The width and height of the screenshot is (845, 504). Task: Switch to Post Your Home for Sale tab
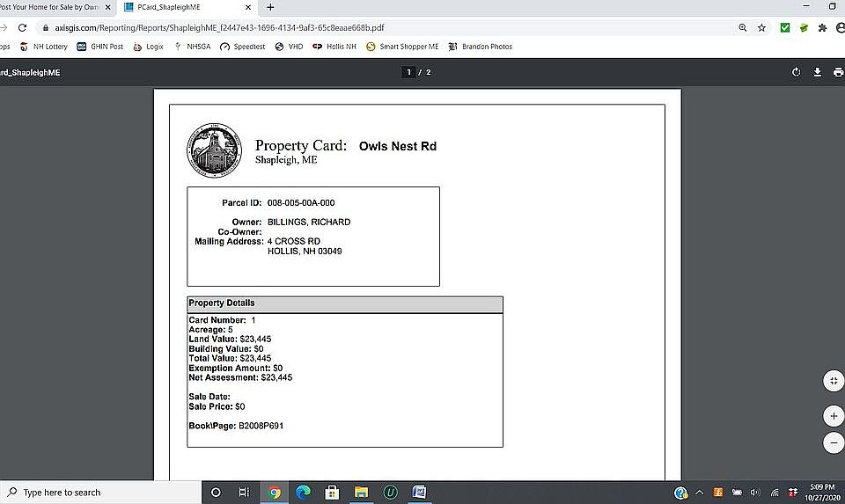(x=49, y=7)
